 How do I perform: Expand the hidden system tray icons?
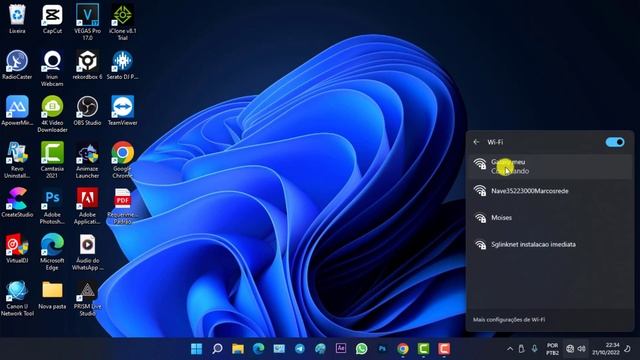pyautogui.click(x=510, y=349)
